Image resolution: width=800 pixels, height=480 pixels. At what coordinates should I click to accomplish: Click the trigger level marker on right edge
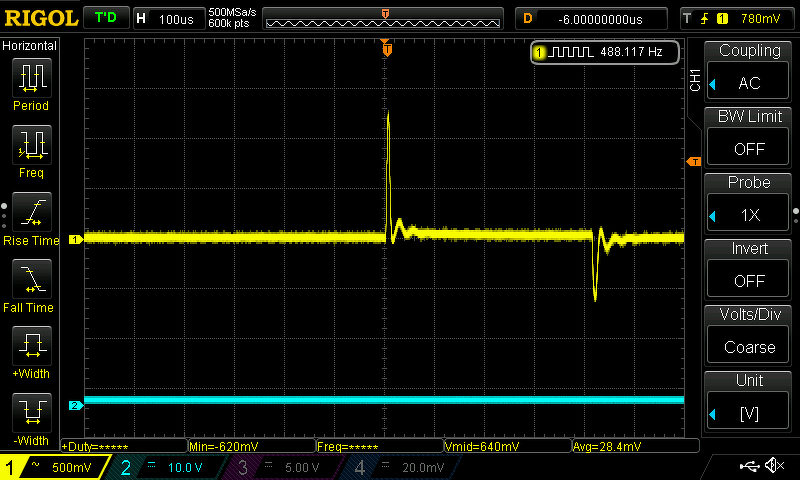pyautogui.click(x=694, y=162)
